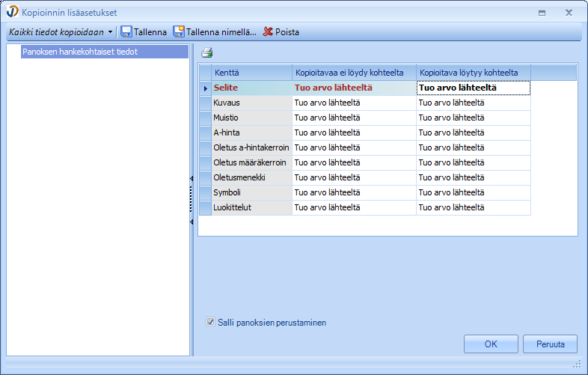The height and width of the screenshot is (375, 588).
Task: Select the Oletus a-hintakerroin field cell
Action: click(x=251, y=148)
